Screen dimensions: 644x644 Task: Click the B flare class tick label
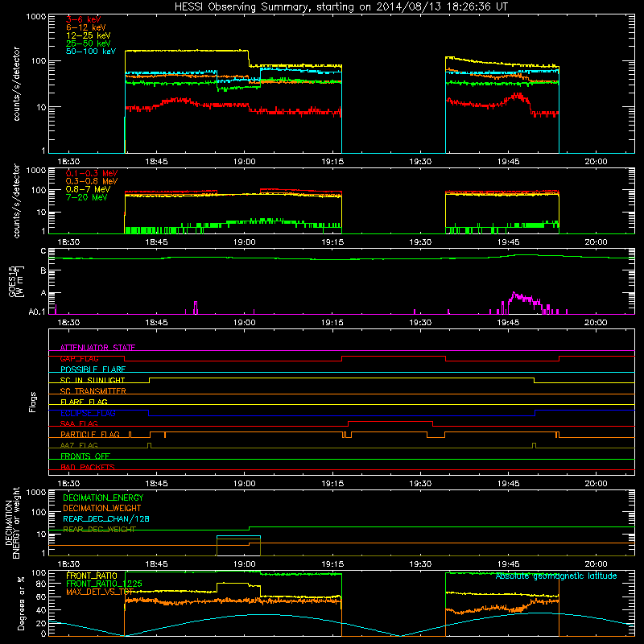43,271
